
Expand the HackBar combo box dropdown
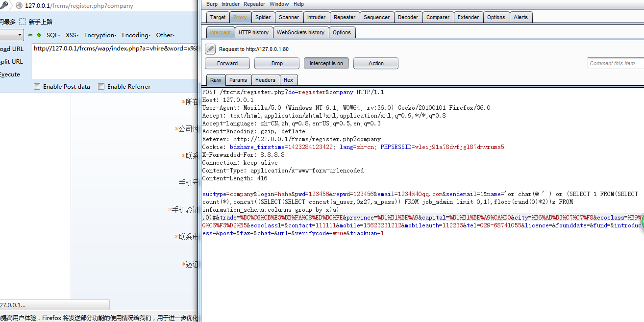pyautogui.click(x=20, y=35)
